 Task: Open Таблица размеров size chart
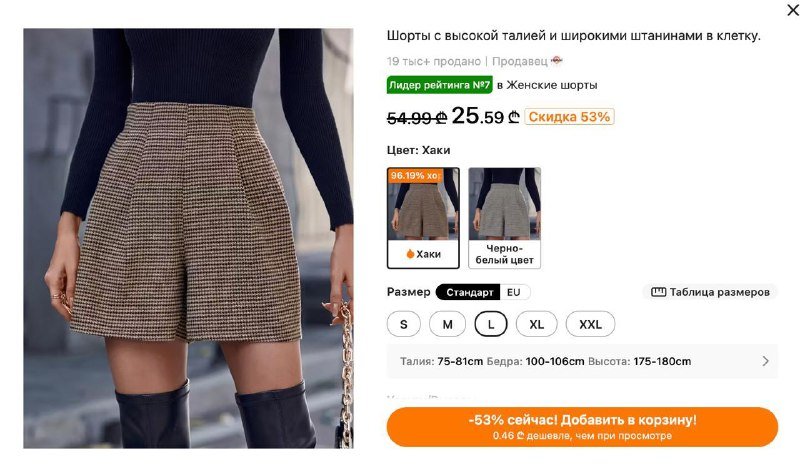click(710, 292)
